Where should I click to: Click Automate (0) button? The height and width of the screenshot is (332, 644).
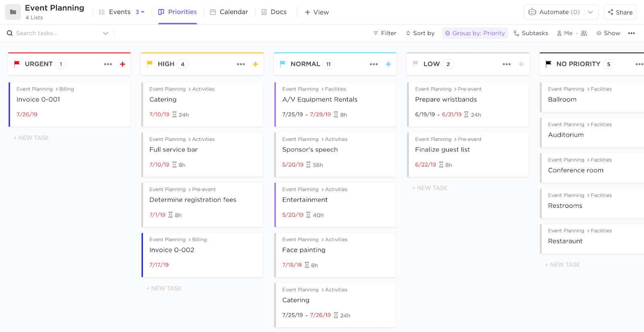(x=554, y=12)
